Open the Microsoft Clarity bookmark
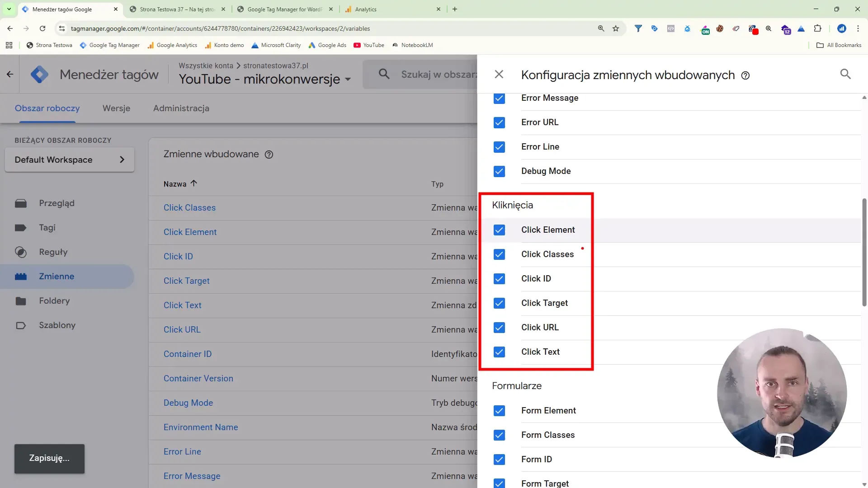The height and width of the screenshot is (488, 868). point(276,45)
